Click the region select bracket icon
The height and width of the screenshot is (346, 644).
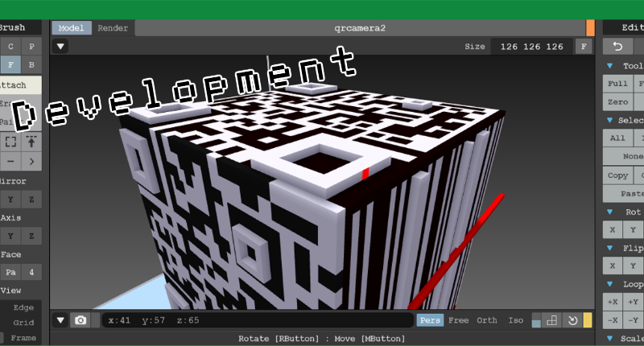10,142
